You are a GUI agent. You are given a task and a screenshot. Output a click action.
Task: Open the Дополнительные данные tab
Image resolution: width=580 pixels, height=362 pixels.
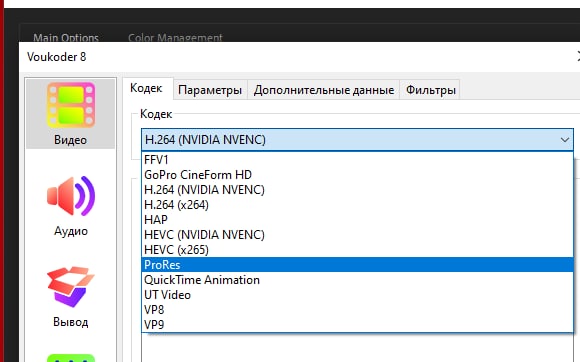[324, 90]
